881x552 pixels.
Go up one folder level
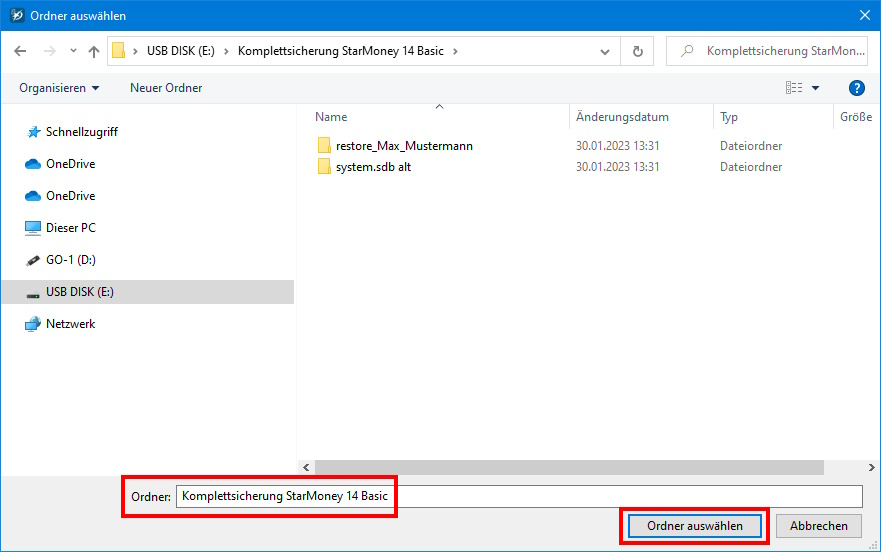94,51
